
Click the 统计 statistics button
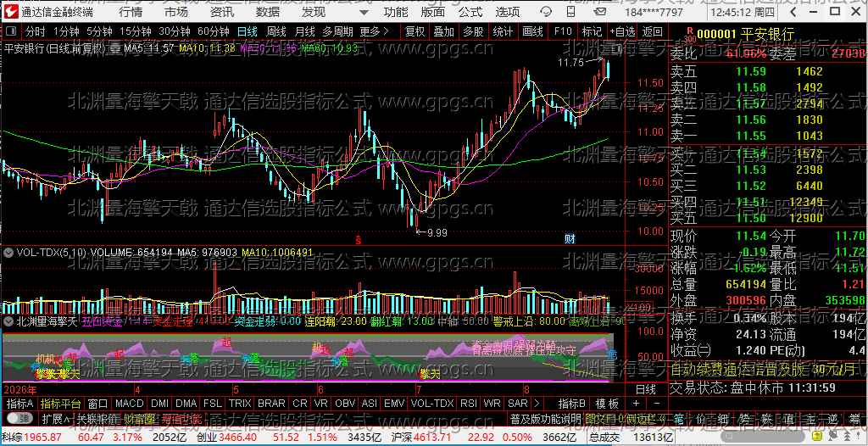503,31
